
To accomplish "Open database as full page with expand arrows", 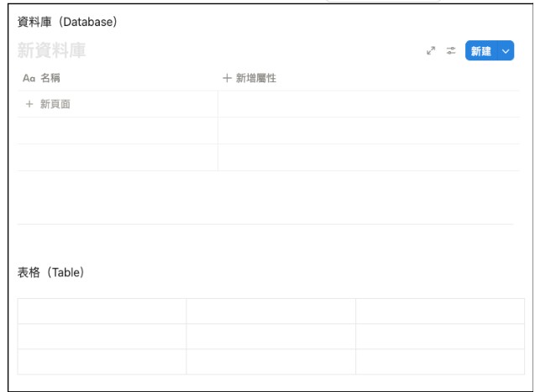I will click(431, 51).
